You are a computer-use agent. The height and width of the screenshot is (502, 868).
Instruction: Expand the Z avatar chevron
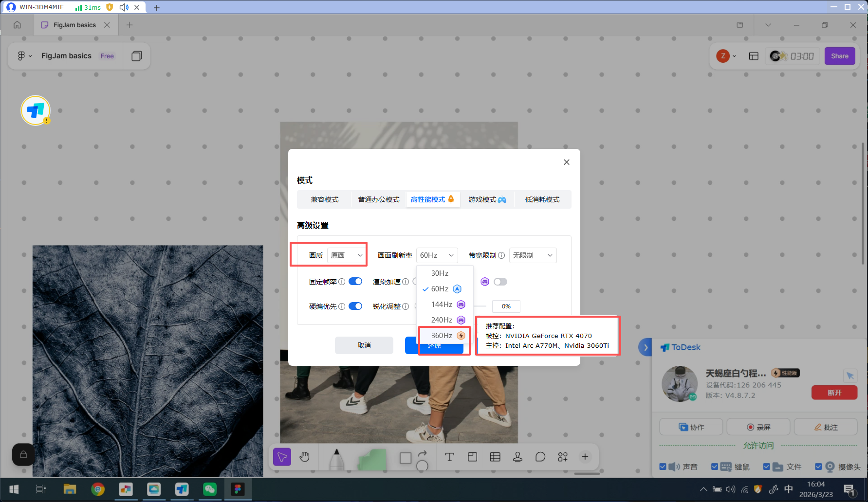pos(734,56)
